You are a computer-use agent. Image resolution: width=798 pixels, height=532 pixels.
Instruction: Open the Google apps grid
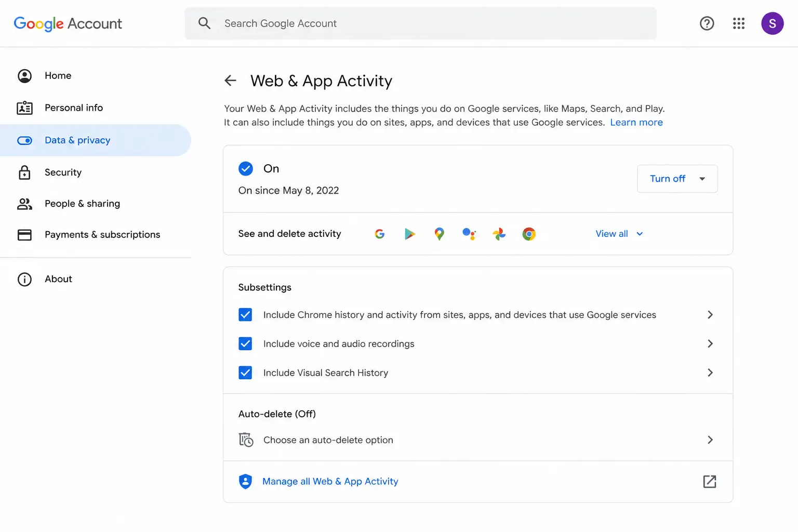pyautogui.click(x=739, y=23)
